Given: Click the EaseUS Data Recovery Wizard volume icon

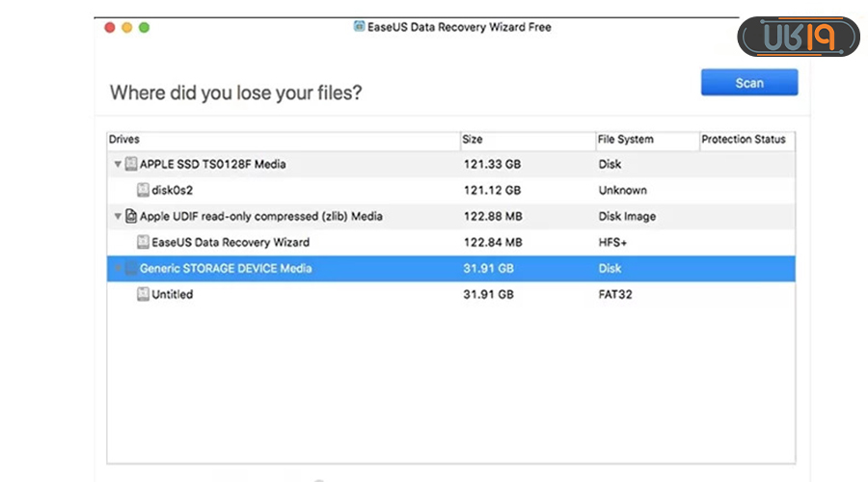Looking at the screenshot, I should coord(144,243).
